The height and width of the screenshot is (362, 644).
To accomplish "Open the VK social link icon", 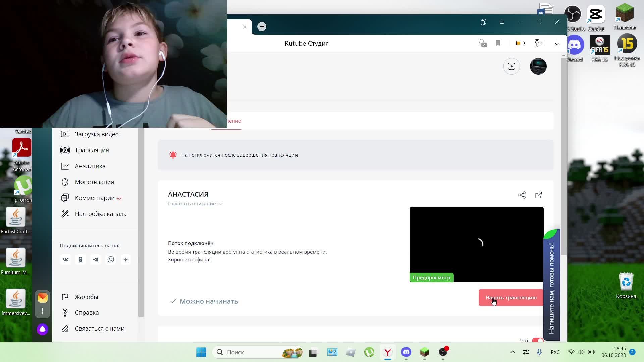I will [65, 260].
